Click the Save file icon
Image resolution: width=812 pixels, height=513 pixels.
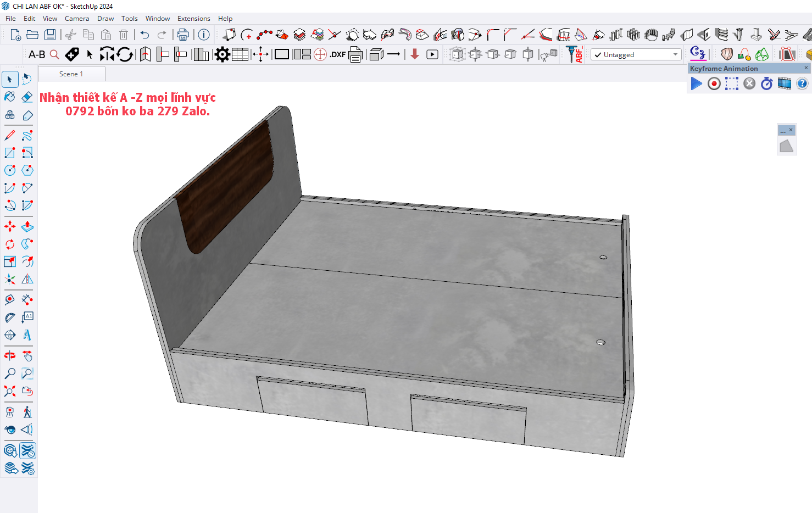(x=50, y=35)
